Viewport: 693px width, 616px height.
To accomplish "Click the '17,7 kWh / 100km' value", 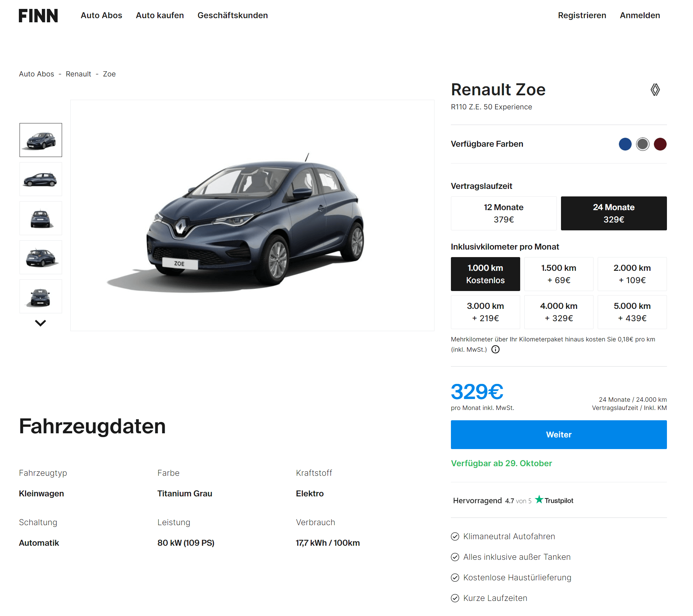I will point(327,543).
